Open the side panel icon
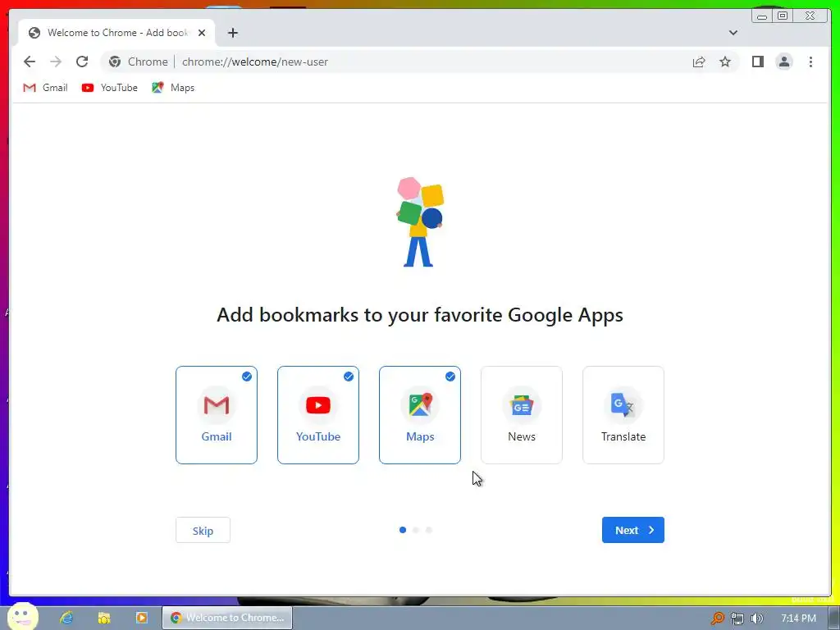 757,62
